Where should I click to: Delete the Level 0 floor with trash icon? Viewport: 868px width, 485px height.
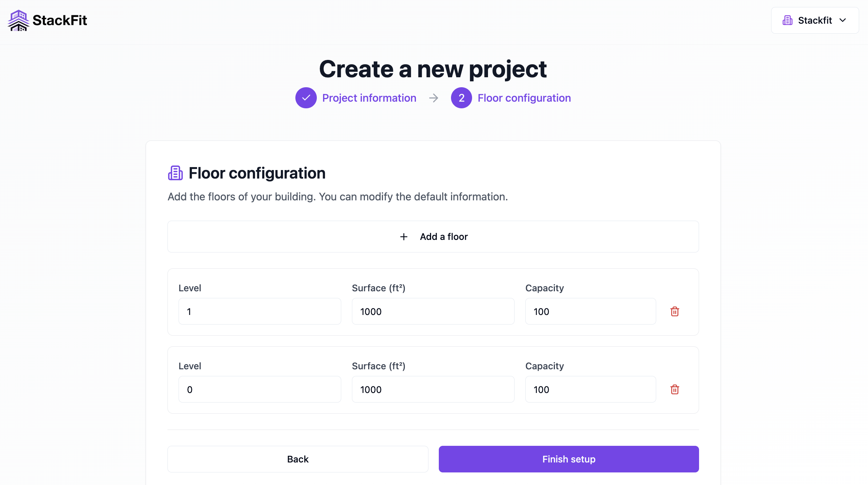tap(675, 389)
